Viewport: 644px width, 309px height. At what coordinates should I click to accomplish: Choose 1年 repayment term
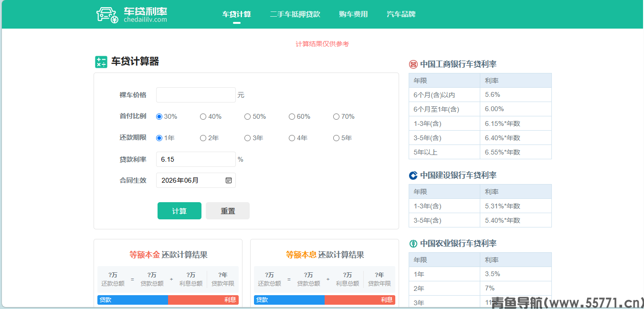point(159,138)
